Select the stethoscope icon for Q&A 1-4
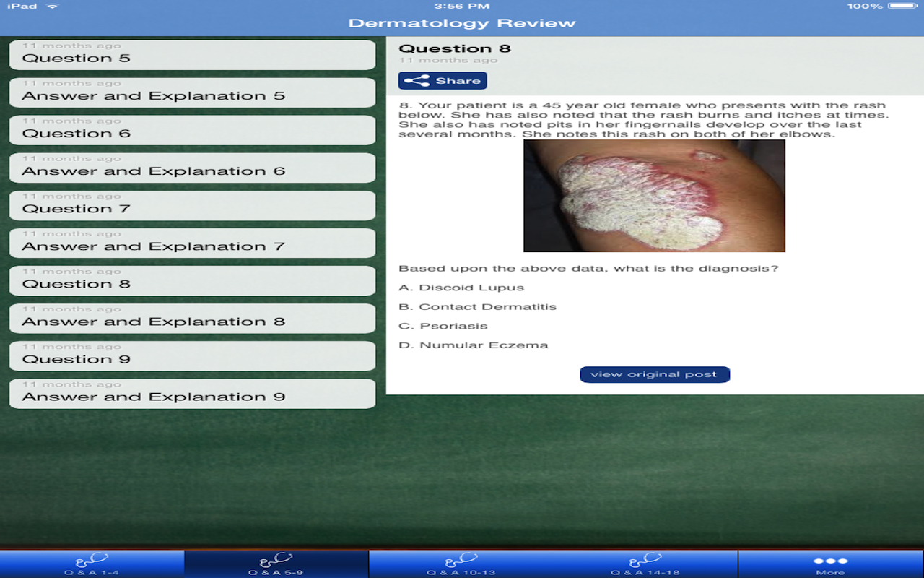The width and height of the screenshot is (924, 578). (x=92, y=559)
